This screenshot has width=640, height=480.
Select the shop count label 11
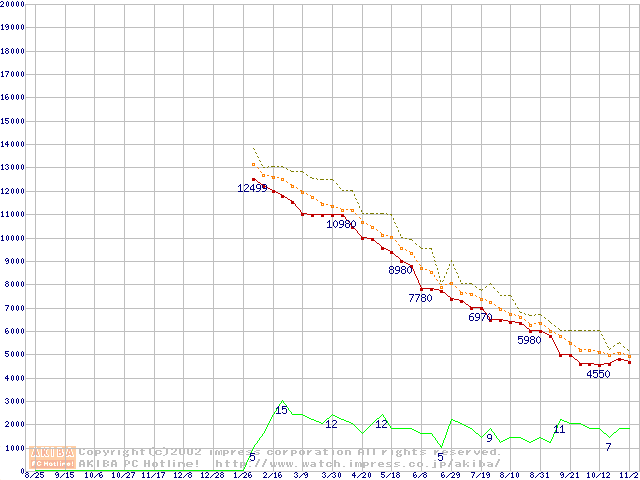559,429
